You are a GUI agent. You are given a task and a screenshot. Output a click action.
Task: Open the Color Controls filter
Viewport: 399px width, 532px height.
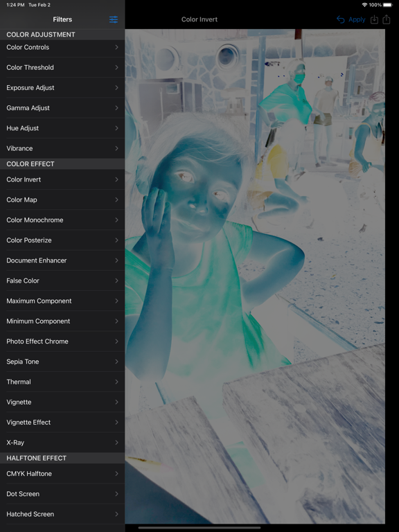tap(62, 47)
